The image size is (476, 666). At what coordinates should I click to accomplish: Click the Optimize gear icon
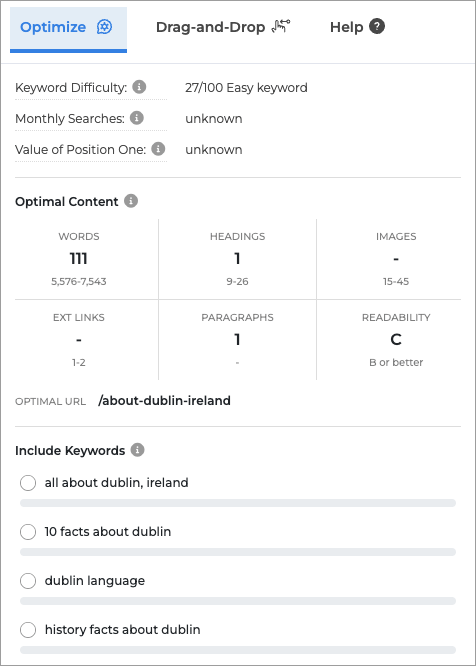(104, 27)
